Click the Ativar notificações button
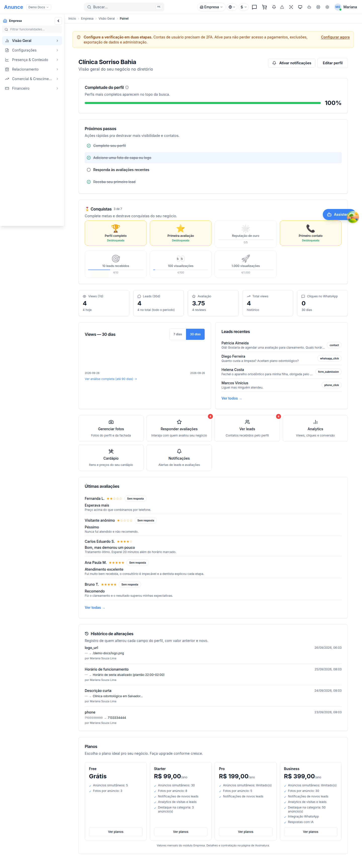Screen dimensions: 362x868 click(292, 63)
